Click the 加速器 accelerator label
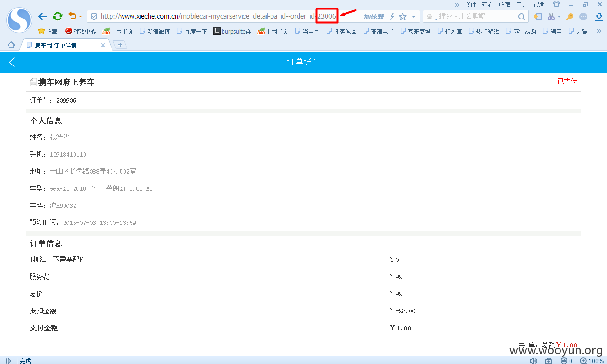Viewport: 607px width, 364px height. click(x=374, y=17)
